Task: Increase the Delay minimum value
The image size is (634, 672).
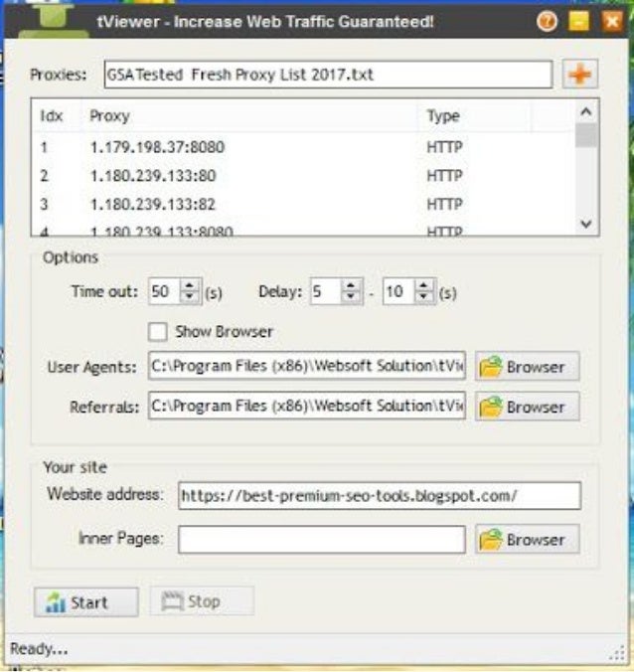Action: pyautogui.click(x=351, y=285)
